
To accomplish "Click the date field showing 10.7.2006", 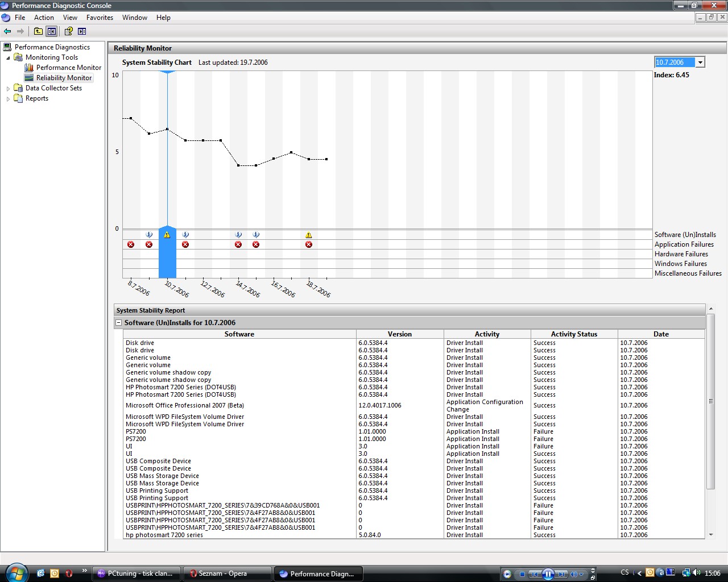I will pyautogui.click(x=675, y=63).
